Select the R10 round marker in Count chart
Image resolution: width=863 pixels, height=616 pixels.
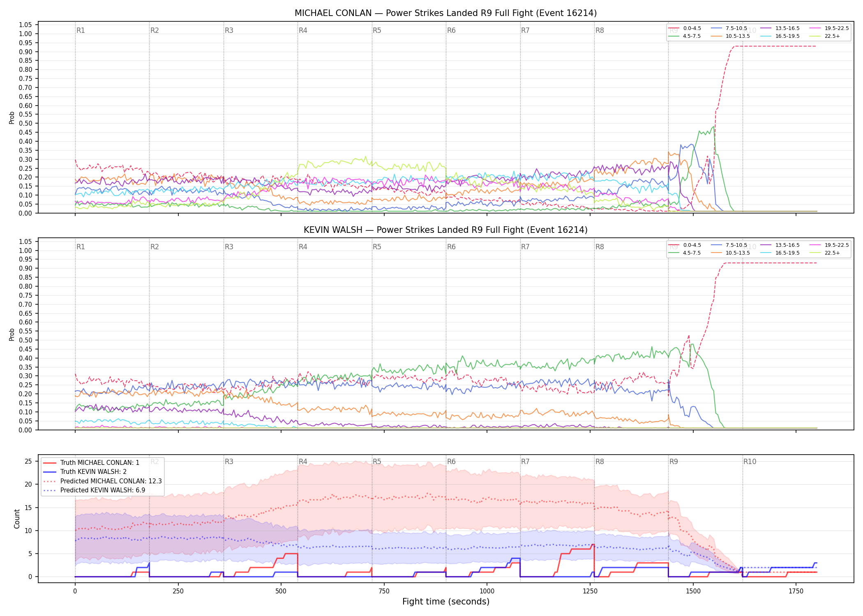750,462
